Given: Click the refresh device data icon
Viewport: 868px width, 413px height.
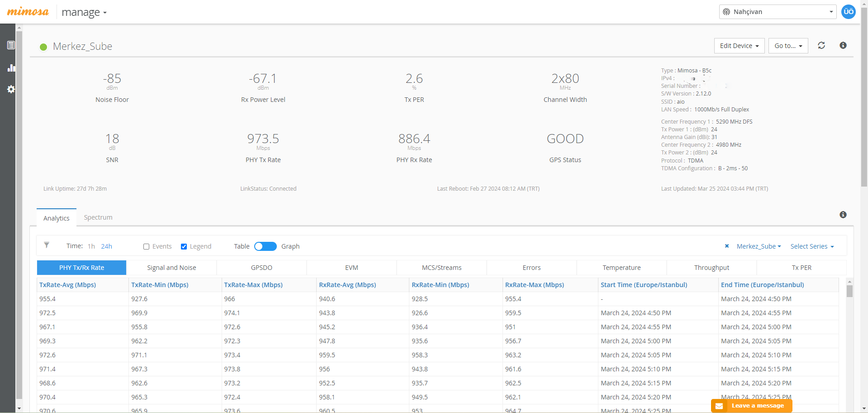Looking at the screenshot, I should [x=821, y=45].
